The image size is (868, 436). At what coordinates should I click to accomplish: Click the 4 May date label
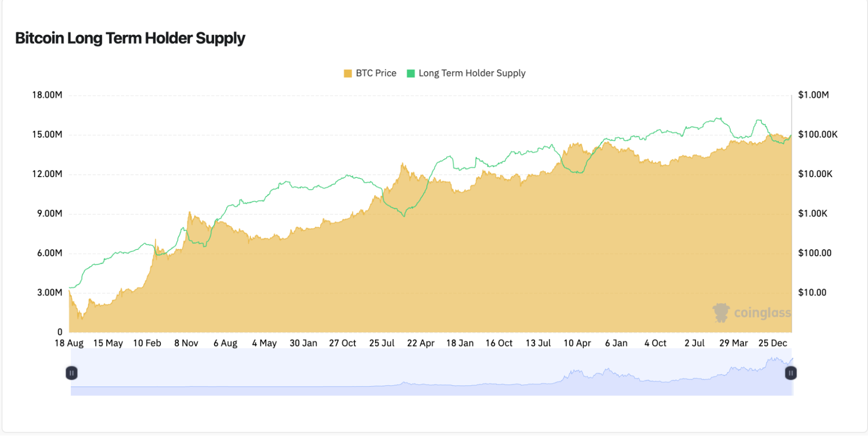264,343
